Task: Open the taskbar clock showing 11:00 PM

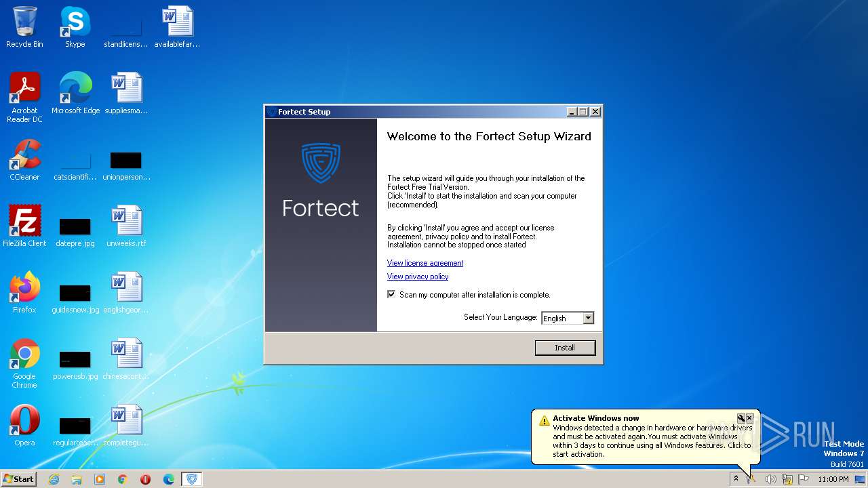Action: click(x=833, y=479)
